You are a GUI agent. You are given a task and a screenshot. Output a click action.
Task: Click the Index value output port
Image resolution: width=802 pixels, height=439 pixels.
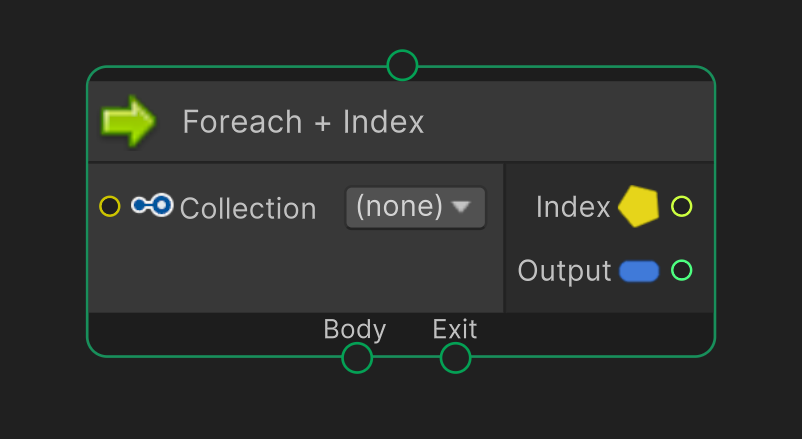coord(681,206)
